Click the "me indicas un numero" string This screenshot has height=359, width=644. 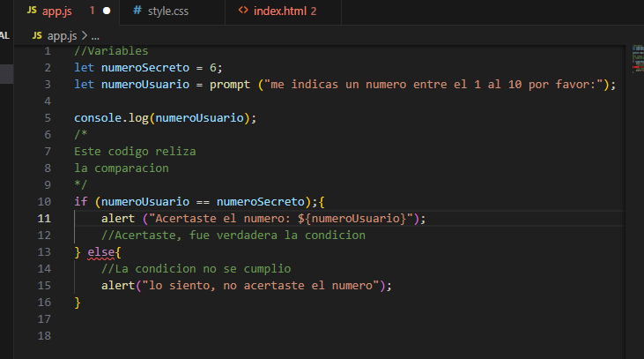coord(433,85)
